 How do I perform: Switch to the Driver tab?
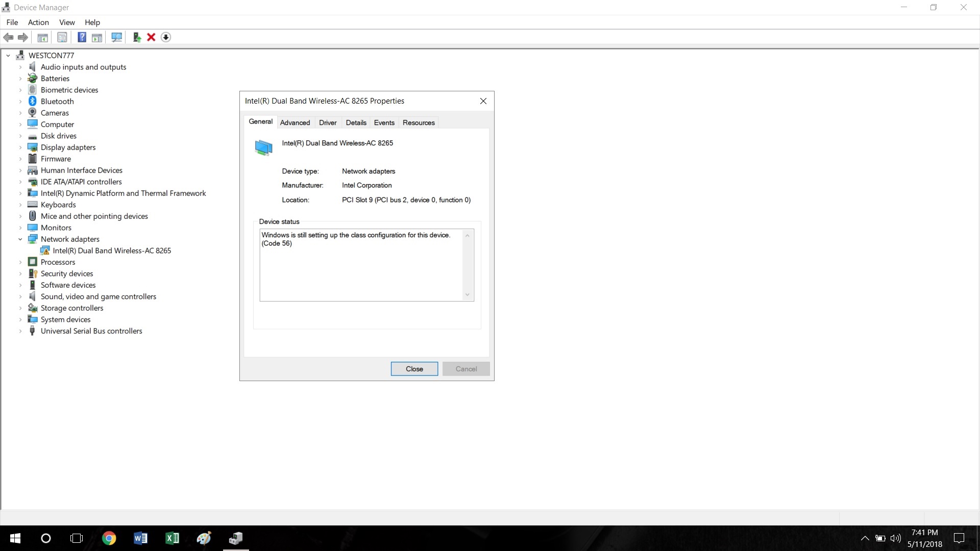point(328,122)
